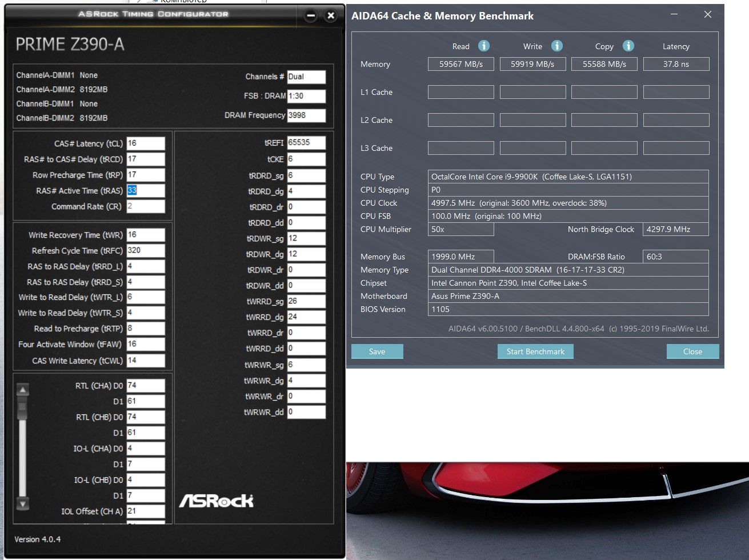
Task: Click the Close button in AIDA64
Action: point(692,351)
